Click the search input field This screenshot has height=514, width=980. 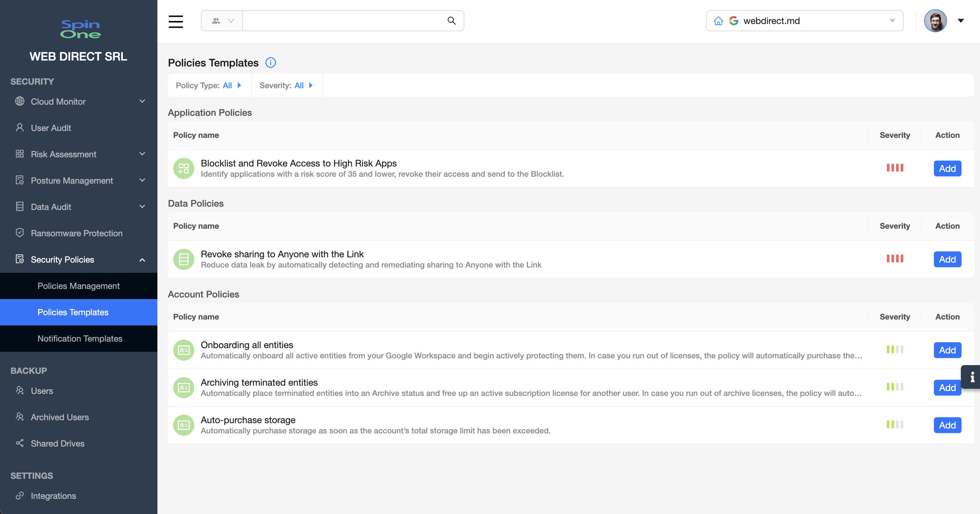(x=342, y=21)
